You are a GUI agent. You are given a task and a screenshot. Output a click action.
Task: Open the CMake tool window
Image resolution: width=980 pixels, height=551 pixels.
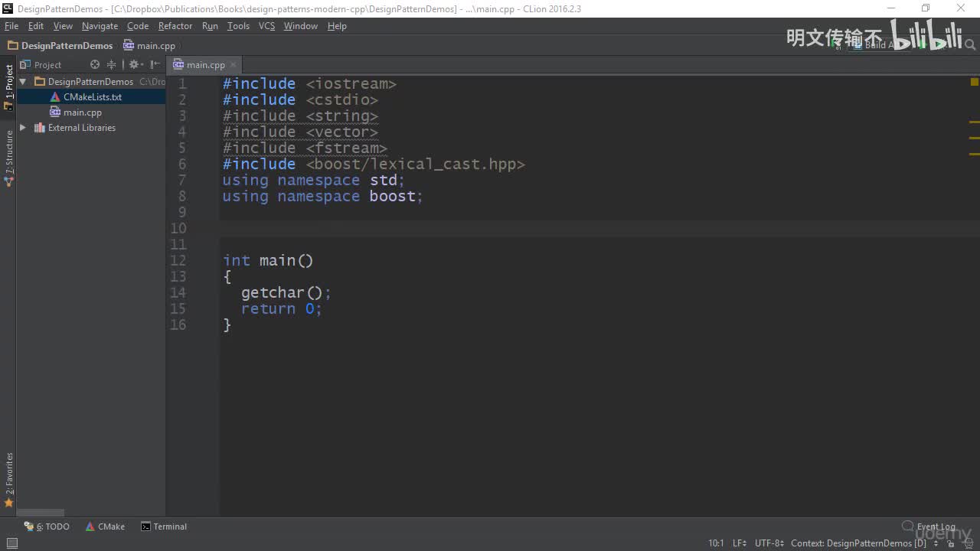105,527
